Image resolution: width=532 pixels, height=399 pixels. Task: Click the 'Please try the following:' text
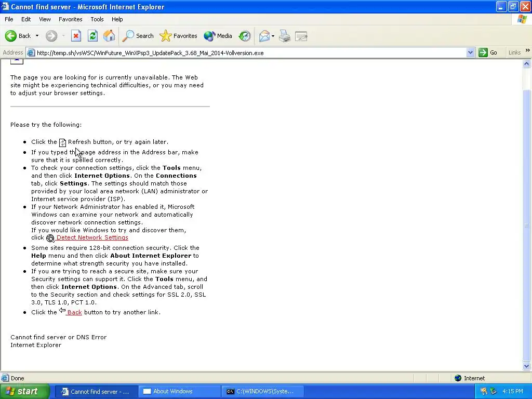(46, 125)
